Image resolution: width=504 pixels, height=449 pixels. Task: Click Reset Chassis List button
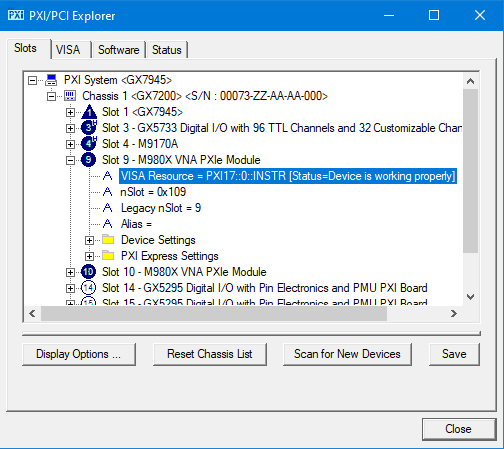[210, 354]
